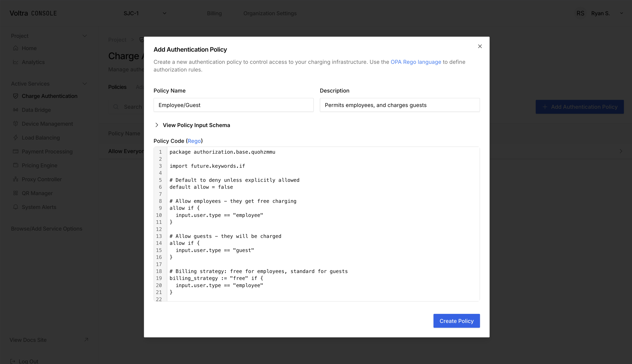This screenshot has width=632, height=364.
Task: Select the Charge Authentication service icon
Action: [16, 96]
